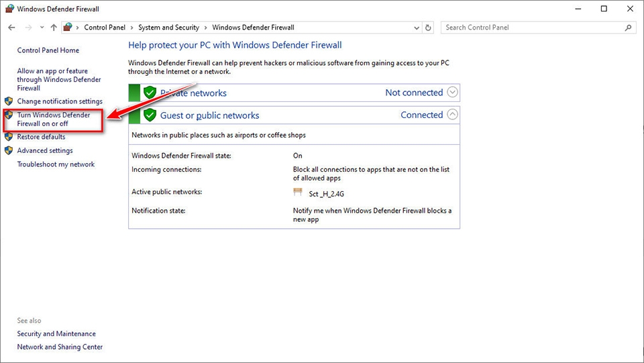Screen dimensions: 644x363
Task: Click shield icon beside Advanced settings
Action: click(x=9, y=150)
